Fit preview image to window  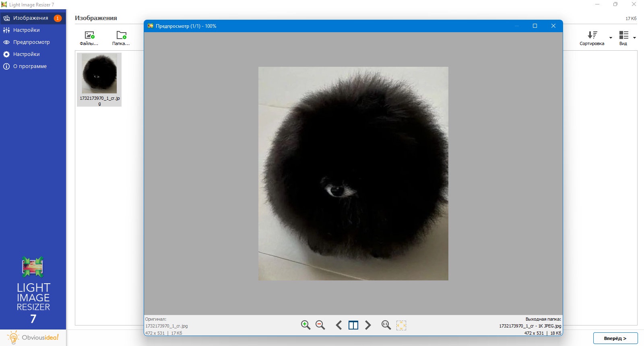pos(401,325)
